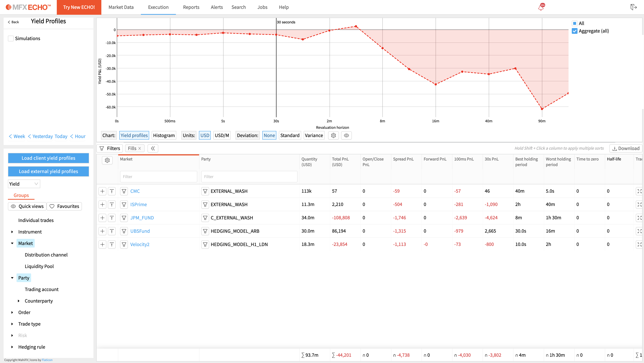Switch to the Groups tab
This screenshot has height=363, width=644.
pyautogui.click(x=21, y=195)
